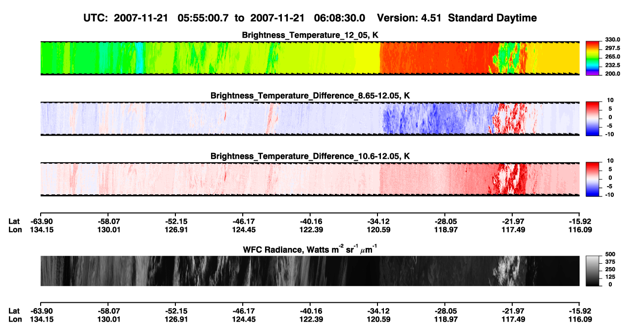Click the grayscale colorbar for WFC Radiance
This screenshot has width=644, height=330.
[593, 271]
